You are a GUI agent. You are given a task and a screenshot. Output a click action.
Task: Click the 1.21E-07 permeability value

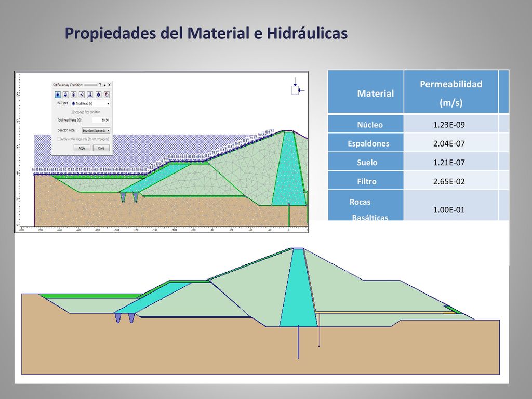[x=449, y=163]
